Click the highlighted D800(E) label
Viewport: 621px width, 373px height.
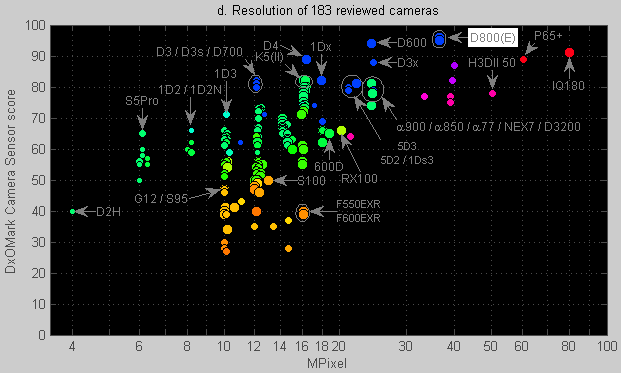point(493,38)
